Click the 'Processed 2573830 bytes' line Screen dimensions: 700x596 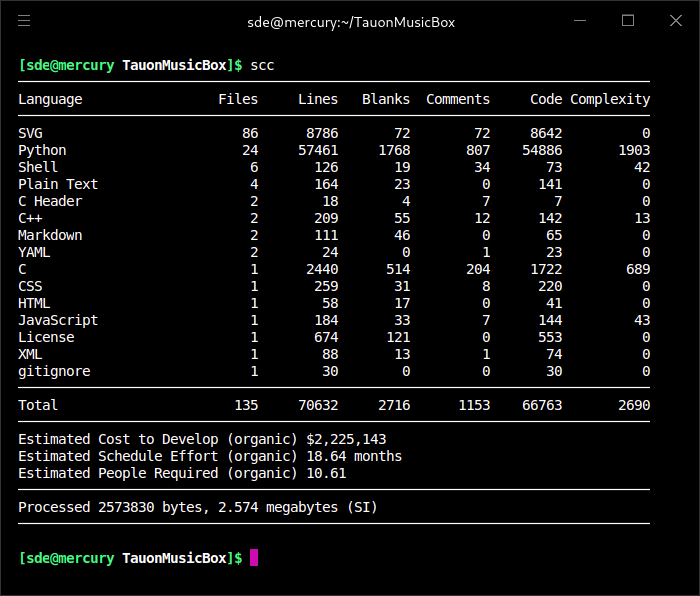coord(198,507)
